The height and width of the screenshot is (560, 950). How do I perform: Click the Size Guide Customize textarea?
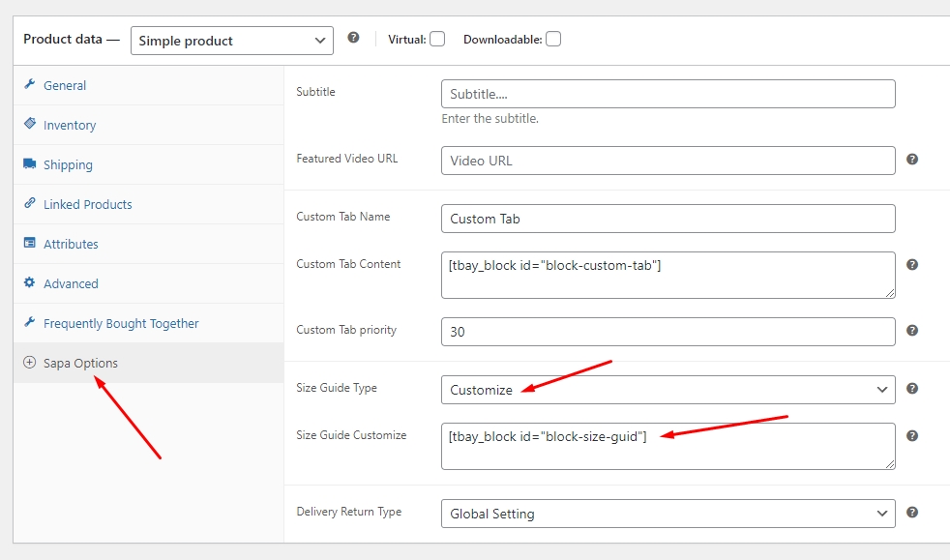(668, 446)
